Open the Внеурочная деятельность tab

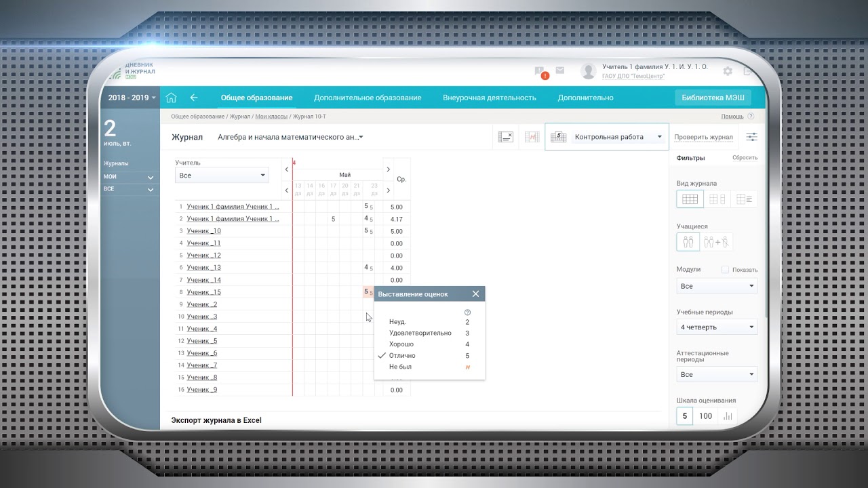pyautogui.click(x=490, y=98)
